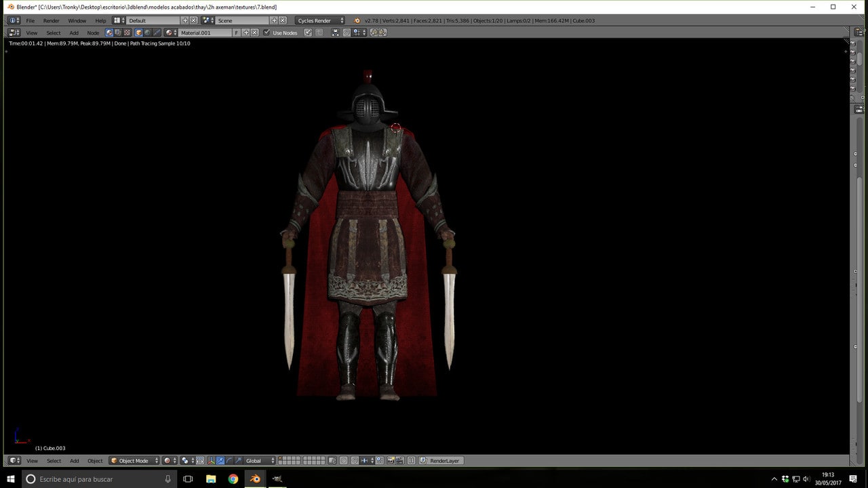Select the texture nodes tree type icon
The height and width of the screenshot is (488, 868).
[x=127, y=33]
